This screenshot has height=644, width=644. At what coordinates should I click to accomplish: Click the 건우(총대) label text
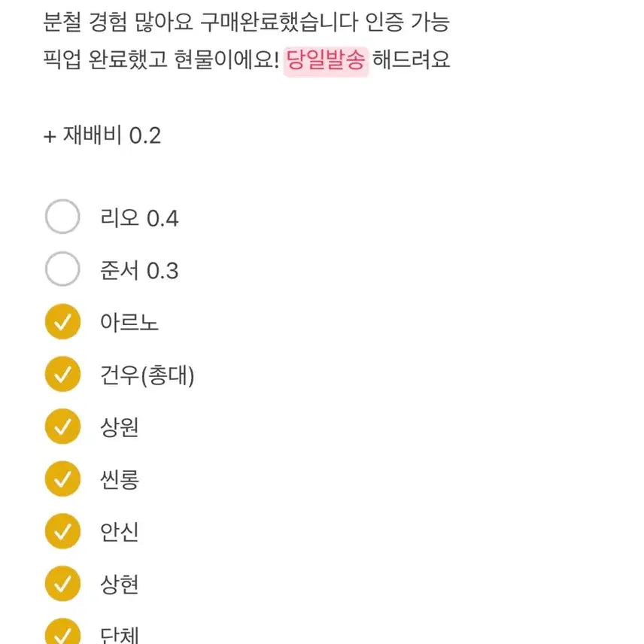click(x=147, y=374)
